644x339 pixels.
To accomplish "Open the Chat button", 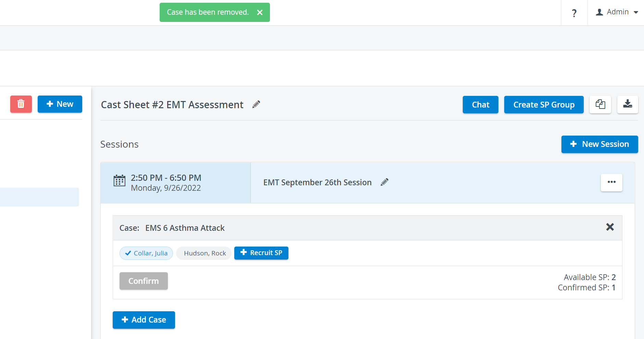I will [481, 105].
